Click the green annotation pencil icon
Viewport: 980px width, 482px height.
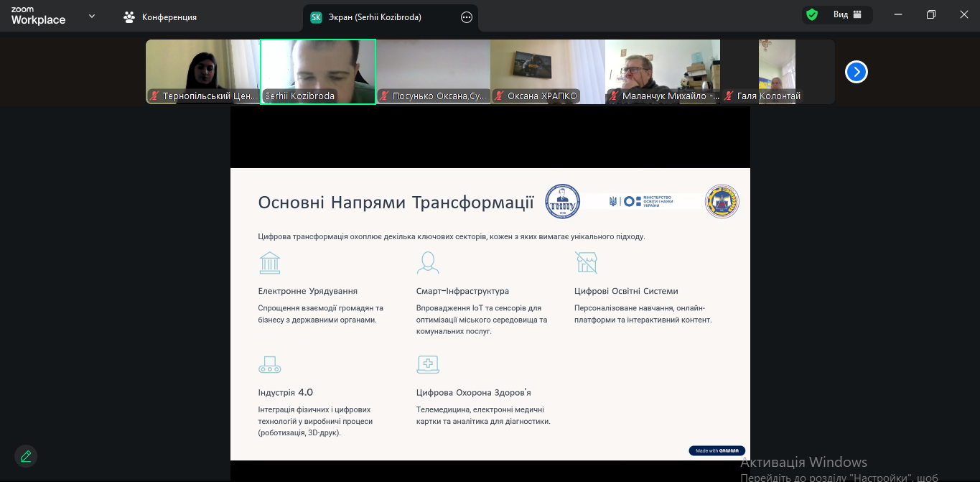[x=26, y=456]
